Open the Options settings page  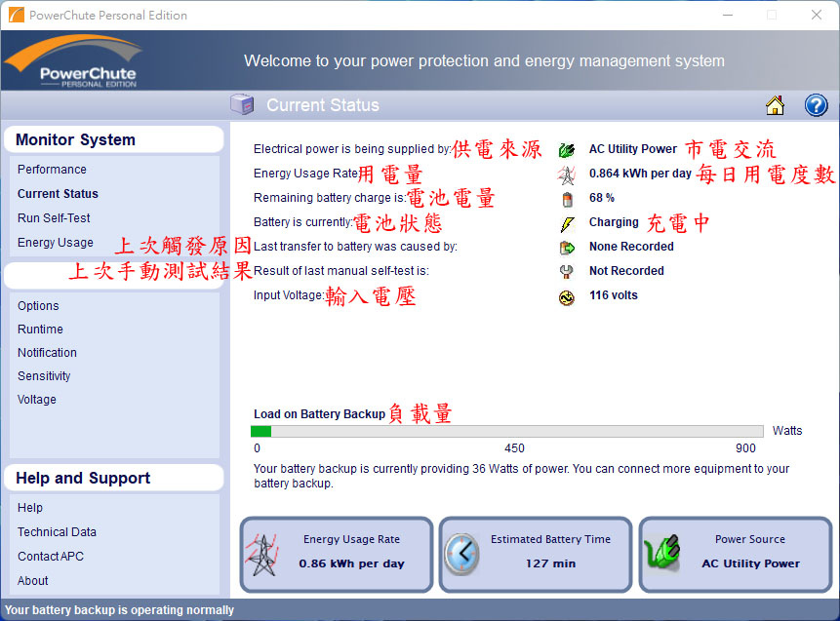pyautogui.click(x=38, y=306)
